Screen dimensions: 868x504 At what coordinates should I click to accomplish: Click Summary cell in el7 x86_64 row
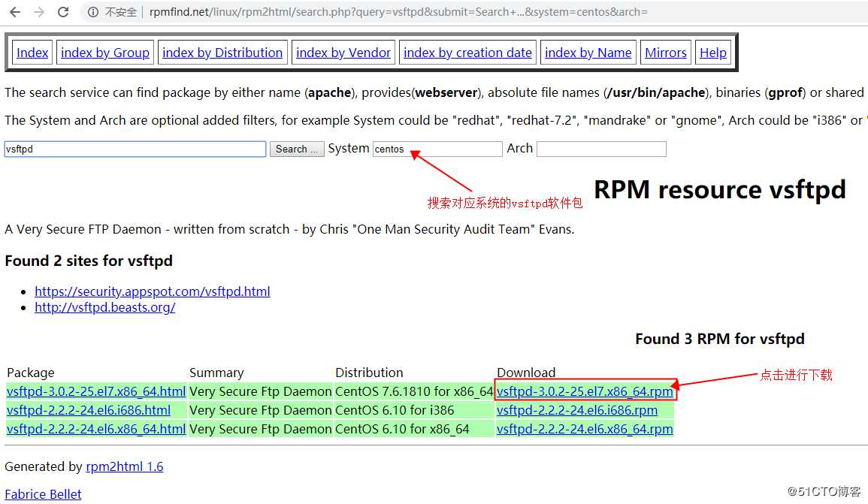coord(260,391)
